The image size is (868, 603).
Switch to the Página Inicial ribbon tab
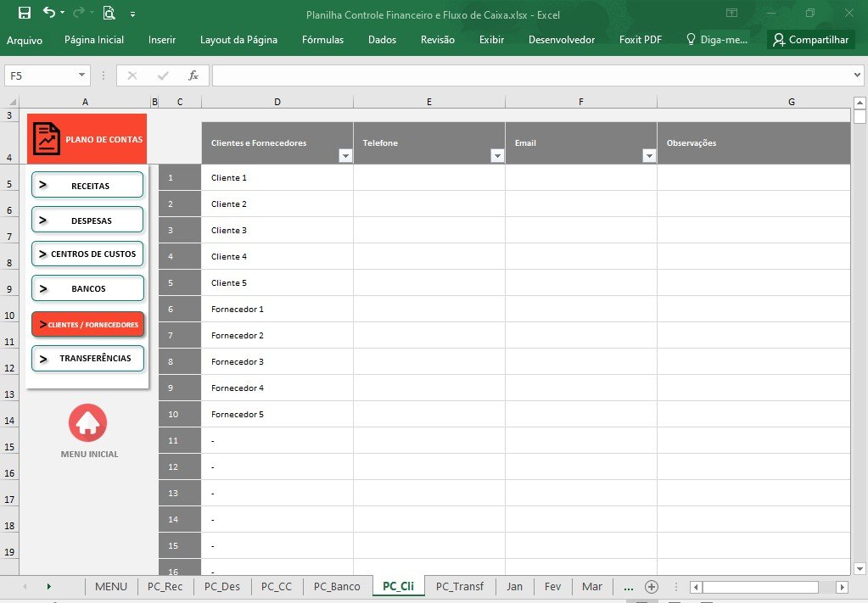click(94, 40)
